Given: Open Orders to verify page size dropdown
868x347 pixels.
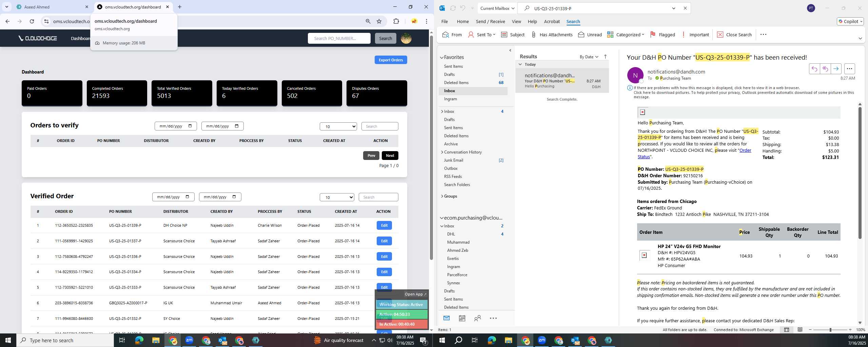Looking at the screenshot, I should coord(338,126).
